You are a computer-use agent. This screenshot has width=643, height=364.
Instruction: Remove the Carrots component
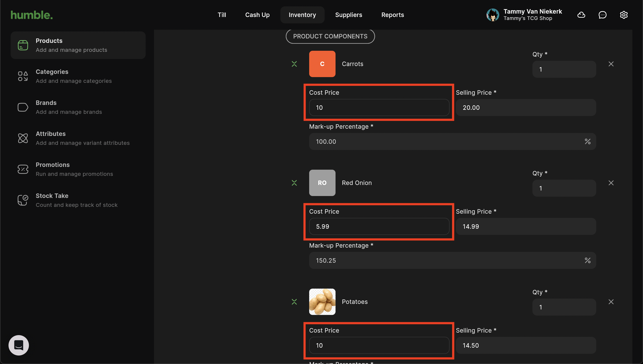click(x=611, y=64)
